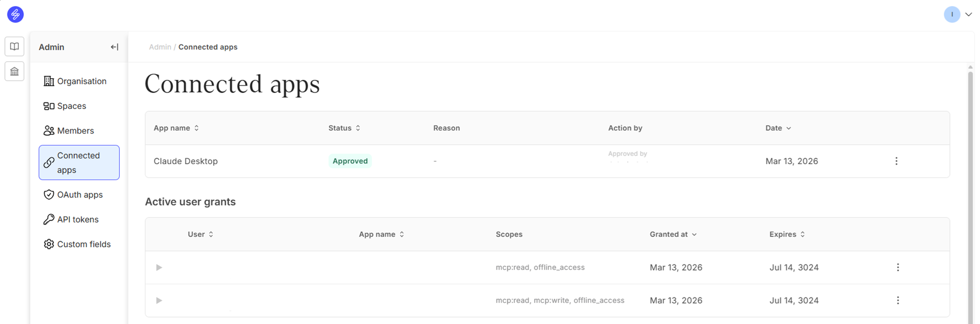Open actions menu for mcp:read, offline_access grant
This screenshot has height=324, width=980.
tap(897, 268)
